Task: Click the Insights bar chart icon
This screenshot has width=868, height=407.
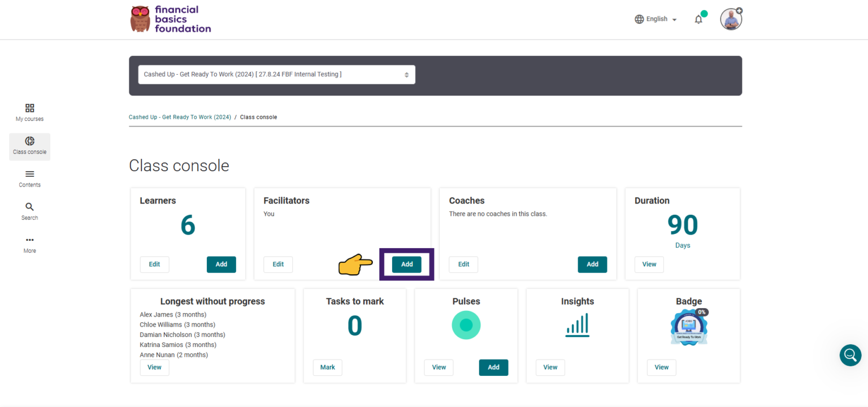Action: pyautogui.click(x=577, y=325)
